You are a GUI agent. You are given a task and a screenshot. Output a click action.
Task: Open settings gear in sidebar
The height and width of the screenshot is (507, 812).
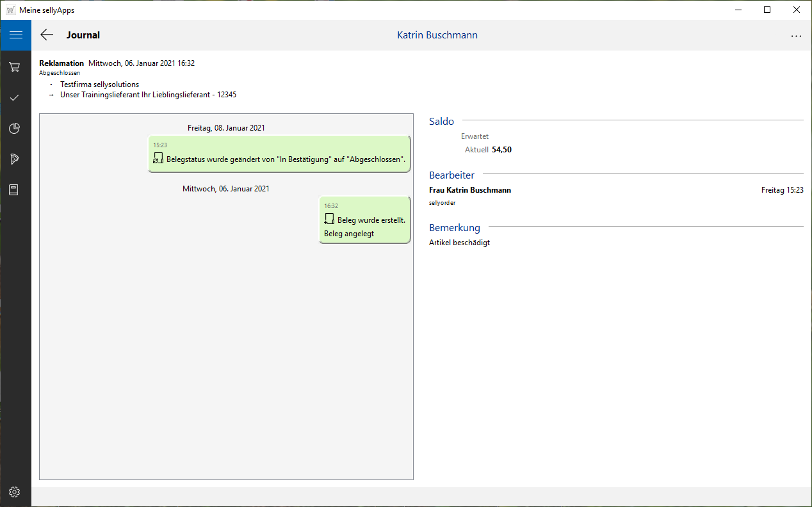pos(15,492)
